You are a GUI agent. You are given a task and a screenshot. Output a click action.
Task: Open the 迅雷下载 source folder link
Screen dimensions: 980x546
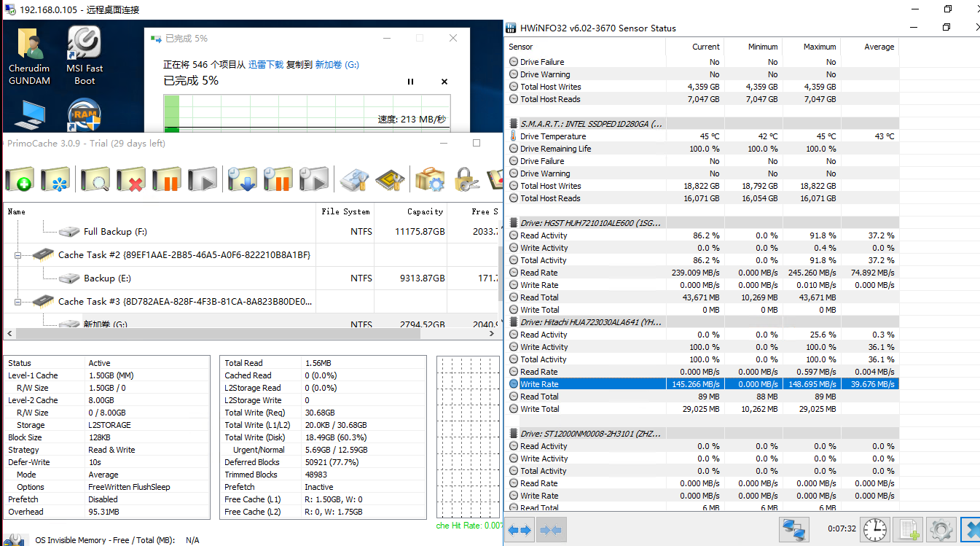(x=266, y=64)
